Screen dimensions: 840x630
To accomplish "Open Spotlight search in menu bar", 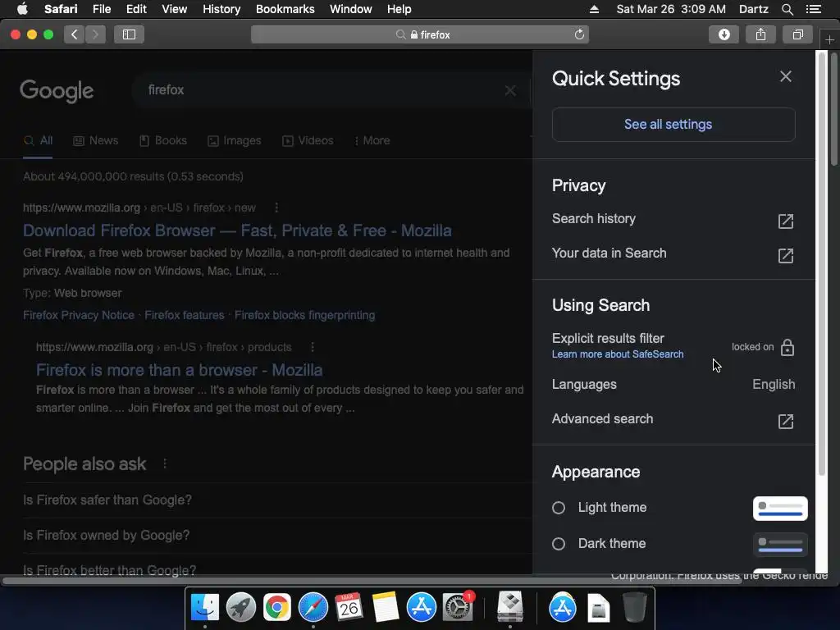I will pos(787,9).
